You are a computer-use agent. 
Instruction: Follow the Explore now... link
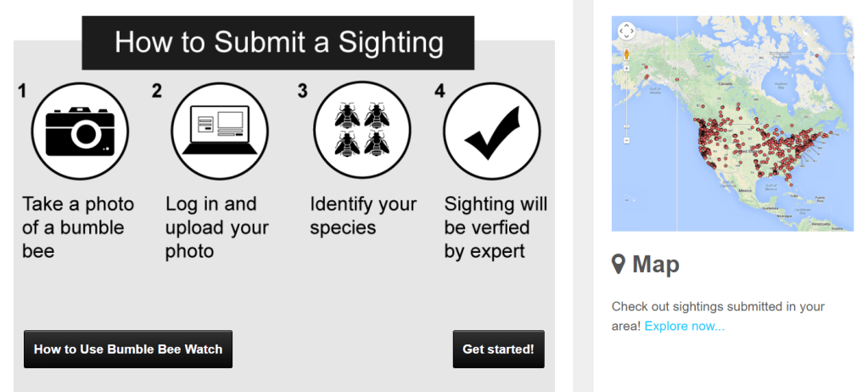click(684, 326)
